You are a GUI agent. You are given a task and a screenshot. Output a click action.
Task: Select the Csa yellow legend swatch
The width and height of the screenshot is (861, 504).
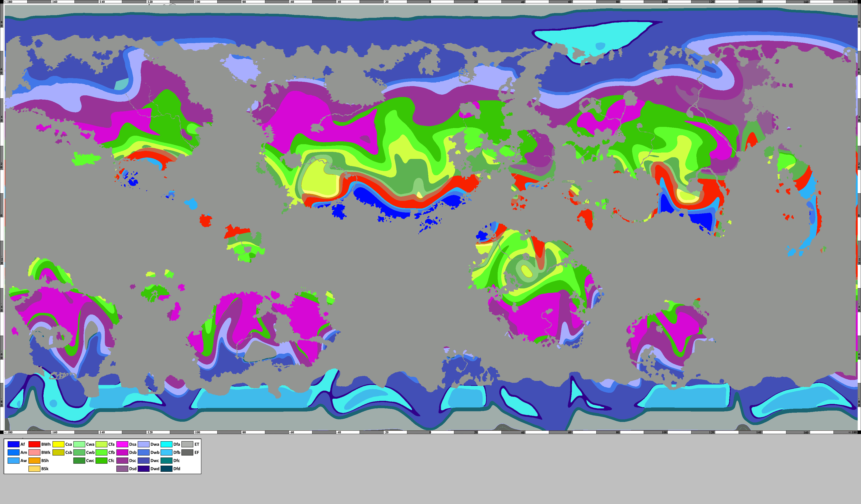pyautogui.click(x=58, y=444)
